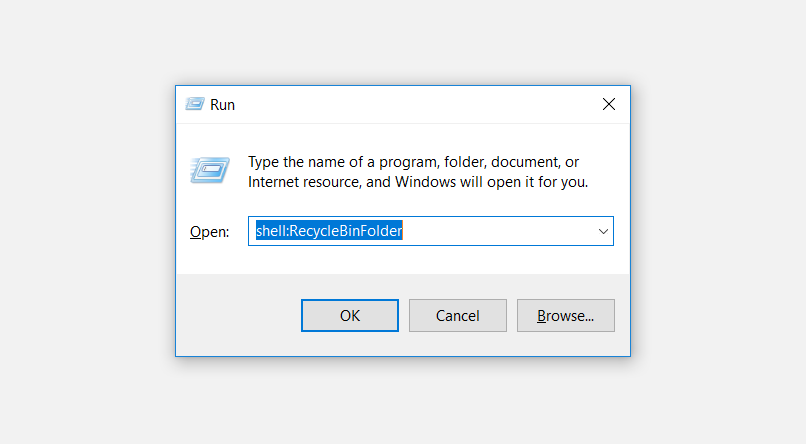This screenshot has height=444, width=806.
Task: Click the "Internet resource, and Windows" text line
Action: (x=418, y=182)
